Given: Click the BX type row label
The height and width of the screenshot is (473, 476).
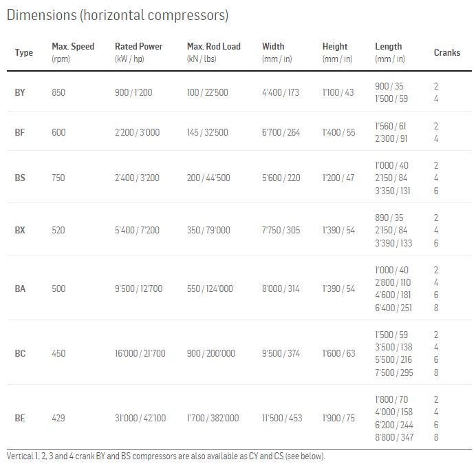Looking at the screenshot, I should (20, 230).
